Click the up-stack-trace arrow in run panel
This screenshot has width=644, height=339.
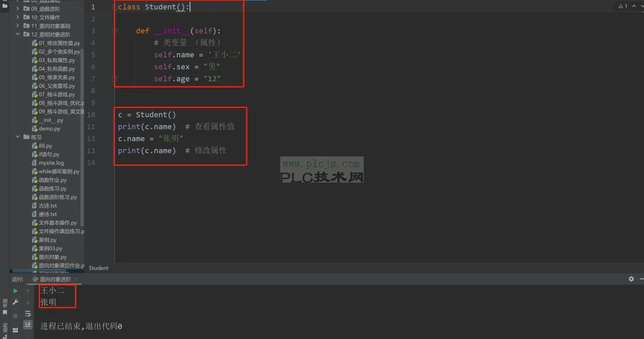coord(28,291)
